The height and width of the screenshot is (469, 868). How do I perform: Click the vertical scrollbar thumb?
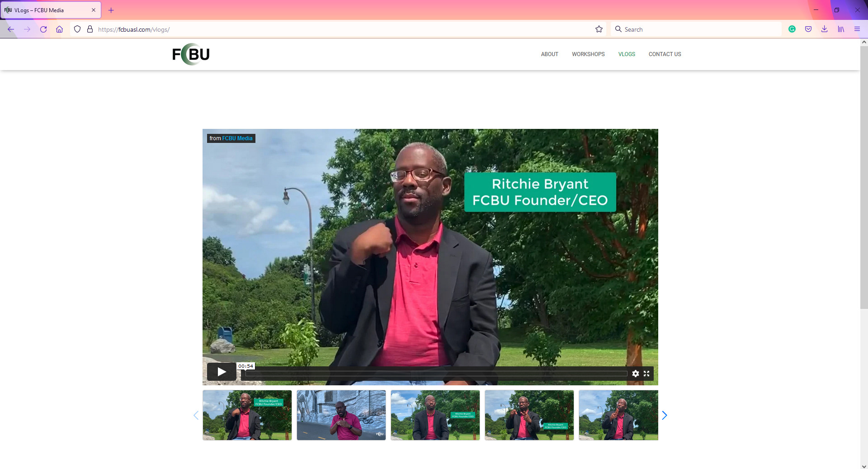coord(864,177)
